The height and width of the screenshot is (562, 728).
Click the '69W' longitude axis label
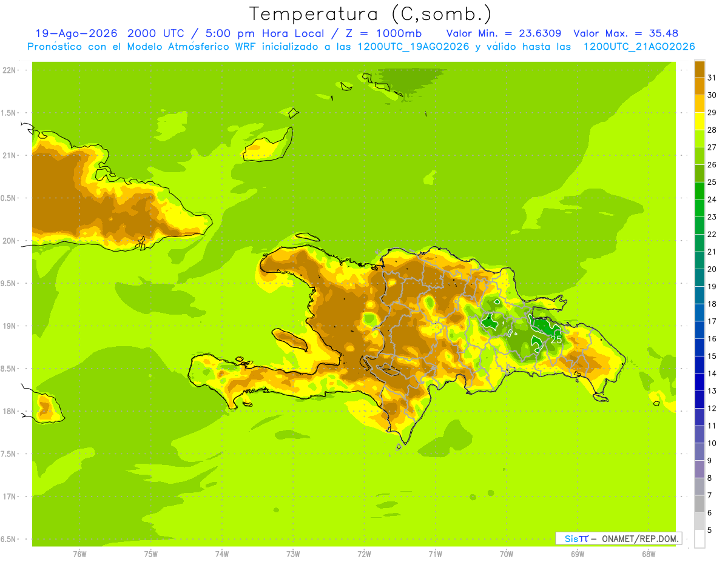(577, 554)
